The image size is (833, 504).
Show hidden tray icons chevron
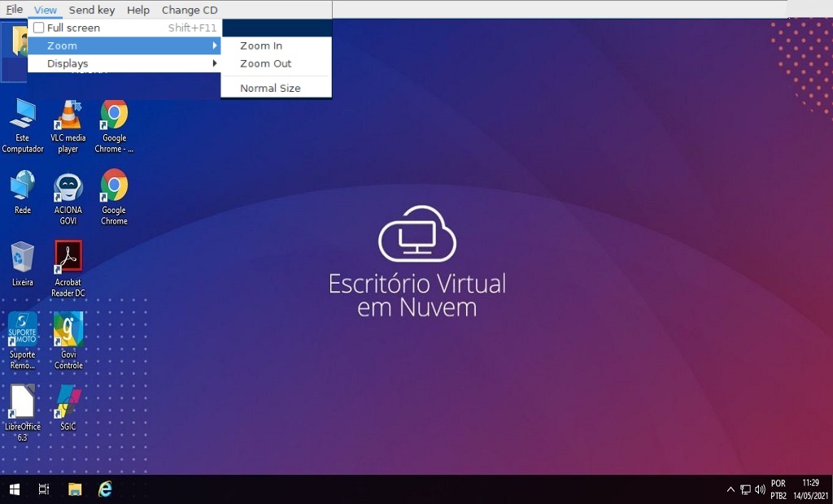point(731,489)
